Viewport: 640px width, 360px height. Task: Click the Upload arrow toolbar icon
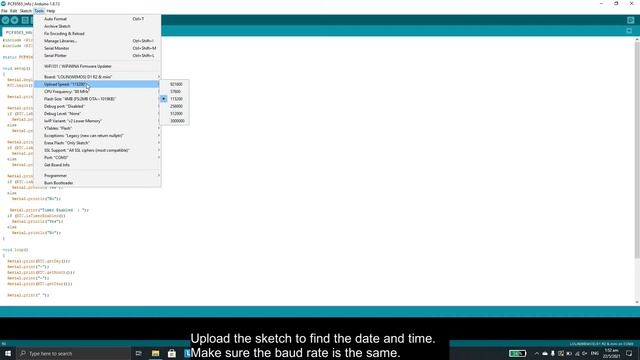(x=15, y=20)
